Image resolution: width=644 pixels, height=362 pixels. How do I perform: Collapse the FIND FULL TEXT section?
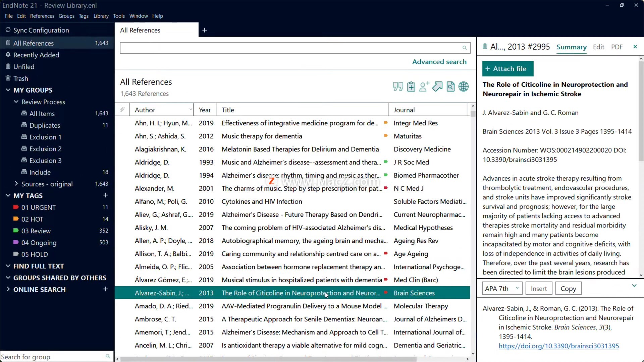click(8, 266)
